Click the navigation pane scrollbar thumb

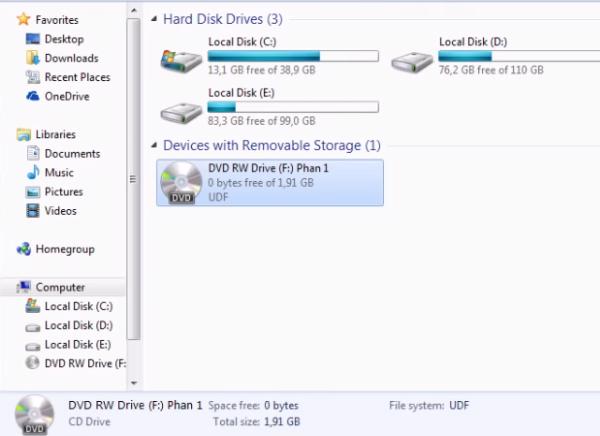point(134,179)
